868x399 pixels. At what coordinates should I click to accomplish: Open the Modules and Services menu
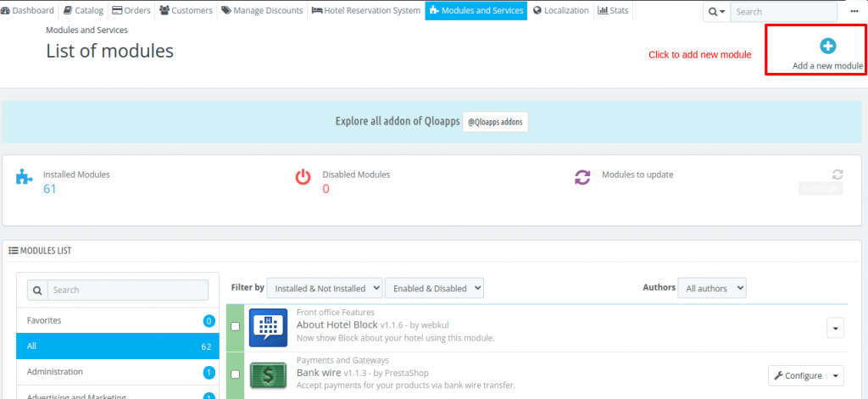pyautogui.click(x=476, y=10)
